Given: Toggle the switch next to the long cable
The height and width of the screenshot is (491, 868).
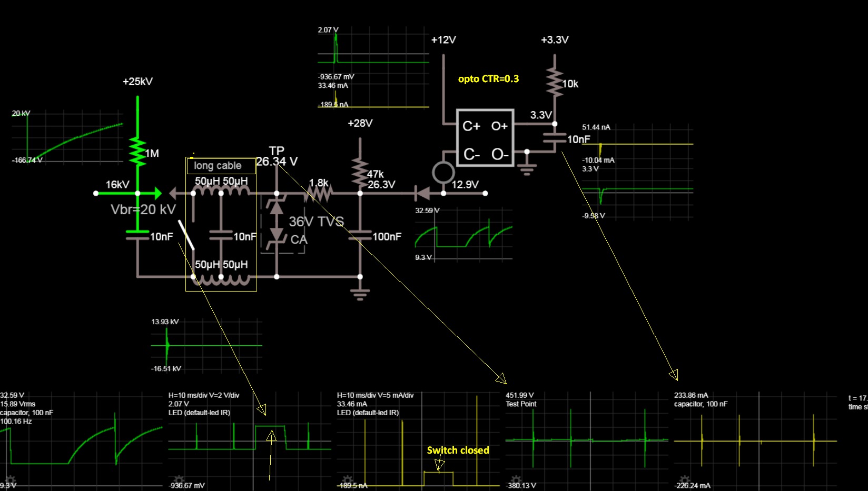Looking at the screenshot, I should 186,235.
